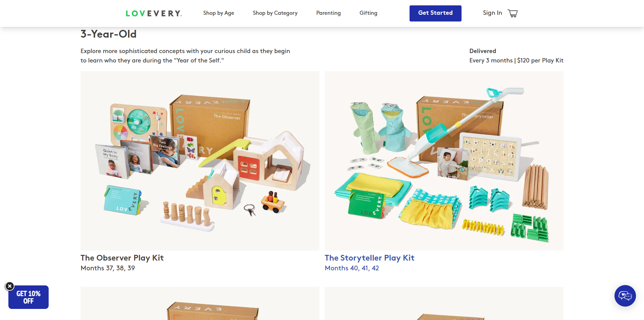Open the shopping cart icon
644x320 pixels.
(513, 13)
